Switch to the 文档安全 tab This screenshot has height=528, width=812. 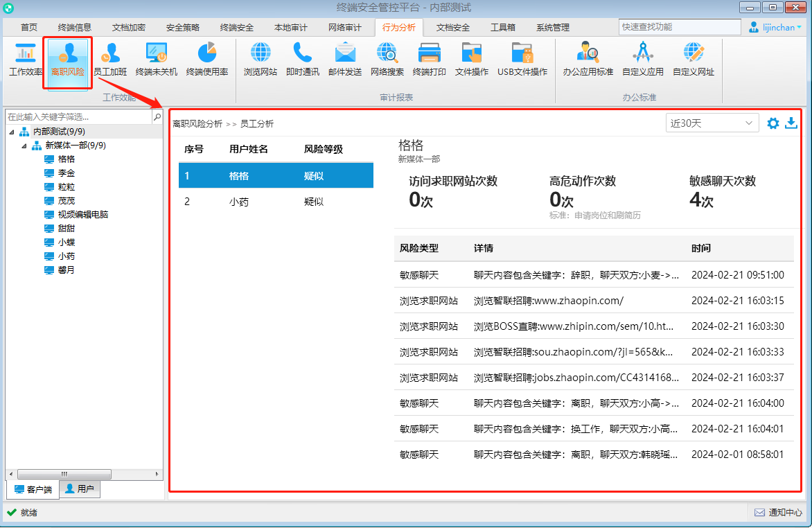pyautogui.click(x=452, y=28)
